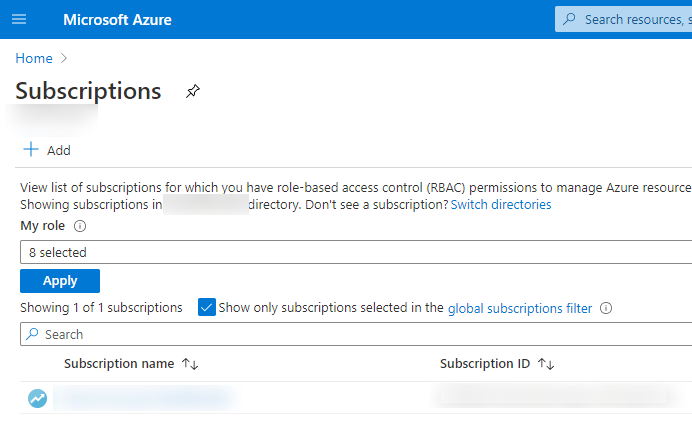692x435 pixels.
Task: Show global subscriptions filter info icon
Action: (x=606, y=308)
